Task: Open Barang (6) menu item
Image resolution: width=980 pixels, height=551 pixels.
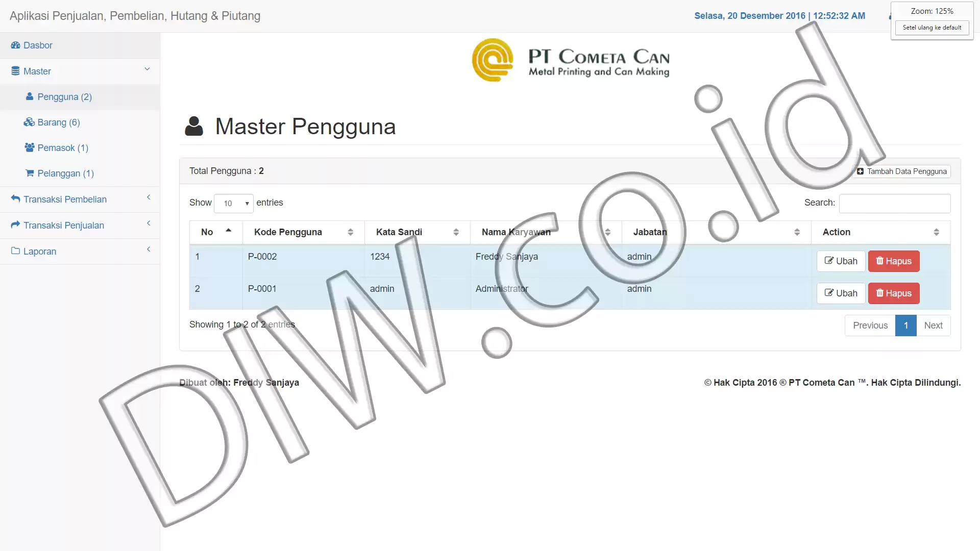Action: click(x=80, y=122)
